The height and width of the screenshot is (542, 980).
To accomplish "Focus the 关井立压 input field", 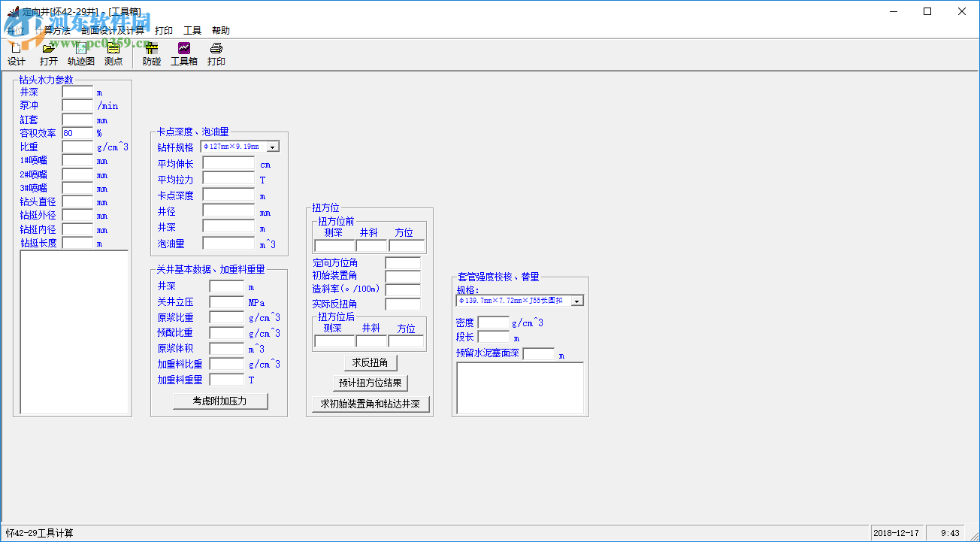I will click(x=226, y=302).
